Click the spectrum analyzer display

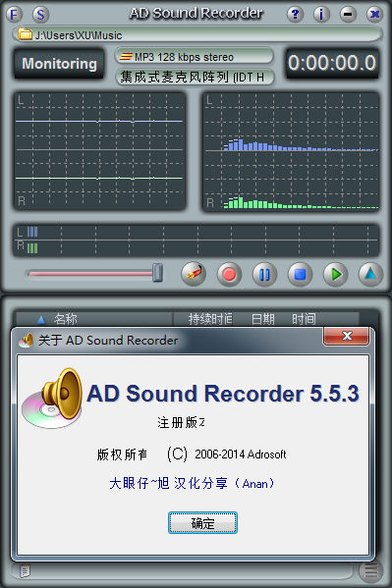click(x=291, y=151)
